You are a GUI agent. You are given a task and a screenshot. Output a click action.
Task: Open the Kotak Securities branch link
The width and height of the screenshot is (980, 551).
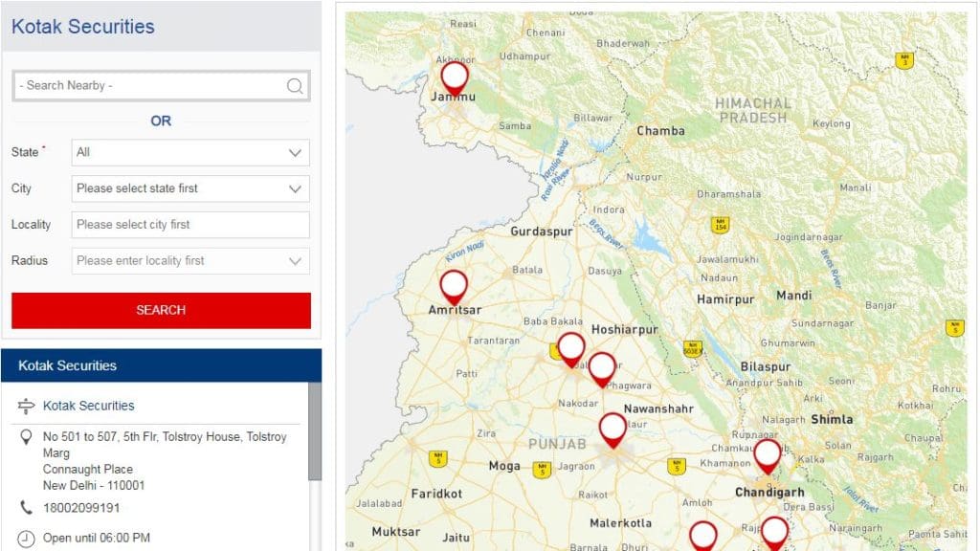click(89, 406)
